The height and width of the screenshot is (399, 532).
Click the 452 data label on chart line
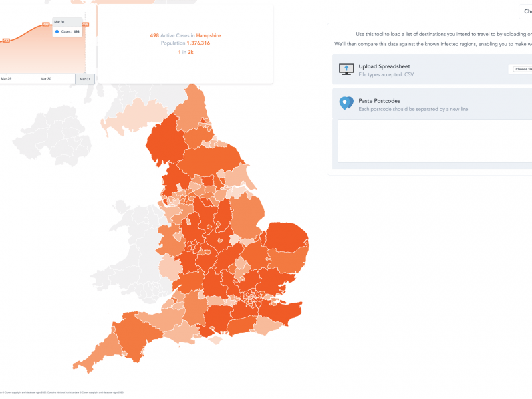[x=6, y=41]
